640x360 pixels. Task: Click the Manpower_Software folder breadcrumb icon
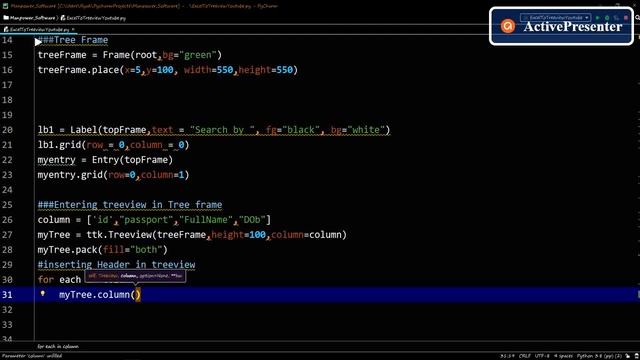[x=6, y=18]
